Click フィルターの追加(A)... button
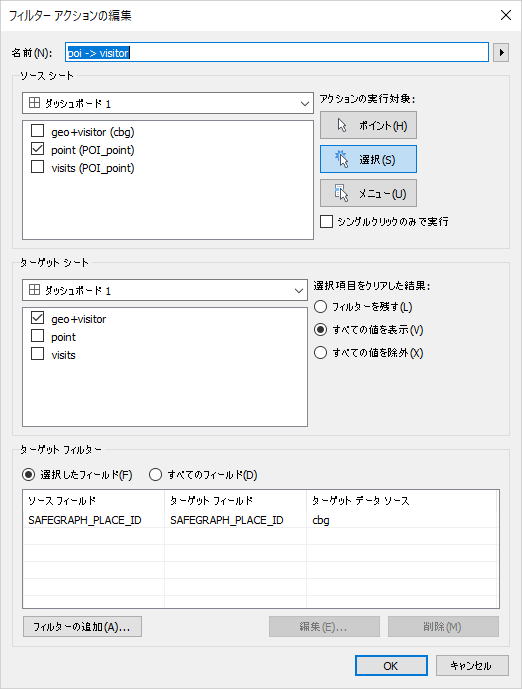 82,627
